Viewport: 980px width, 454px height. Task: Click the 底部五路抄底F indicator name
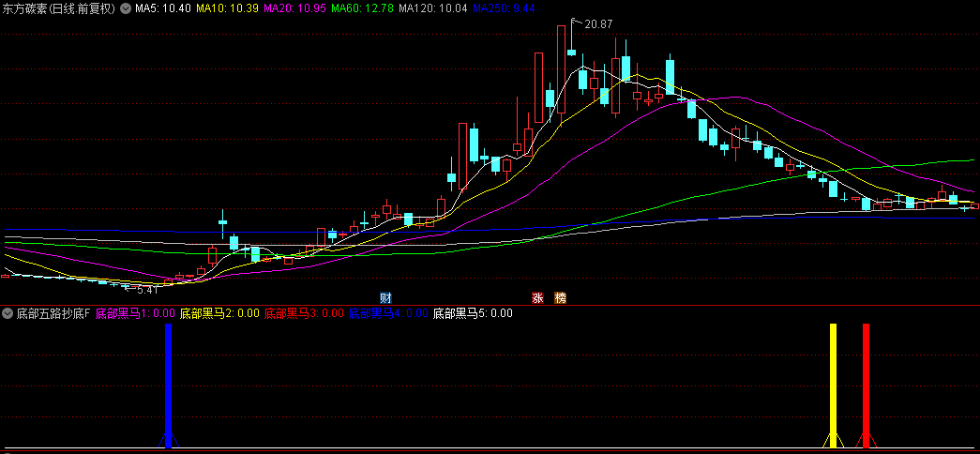(x=53, y=313)
